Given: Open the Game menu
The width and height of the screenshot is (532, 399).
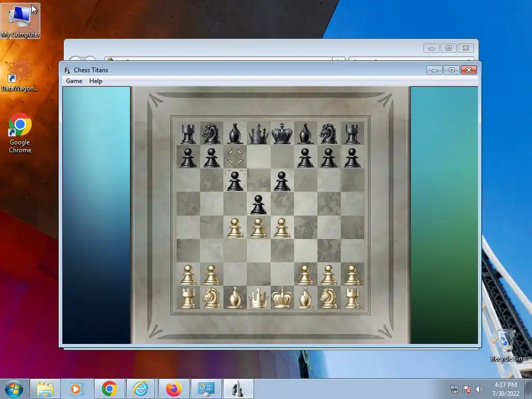Looking at the screenshot, I should (74, 81).
